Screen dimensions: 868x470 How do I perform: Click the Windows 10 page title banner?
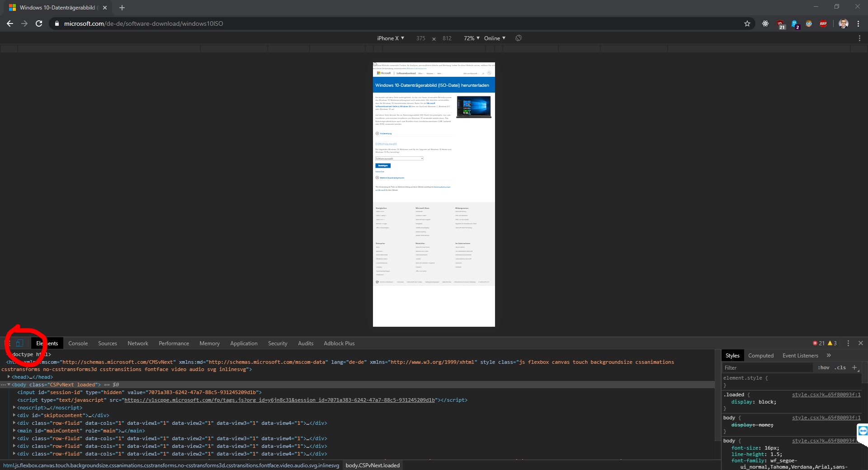point(434,85)
